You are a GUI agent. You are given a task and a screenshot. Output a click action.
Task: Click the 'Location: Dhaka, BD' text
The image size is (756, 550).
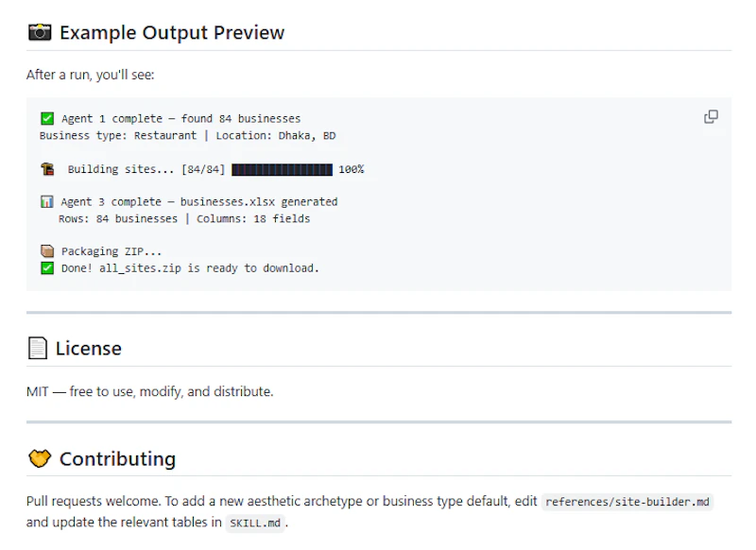click(276, 135)
